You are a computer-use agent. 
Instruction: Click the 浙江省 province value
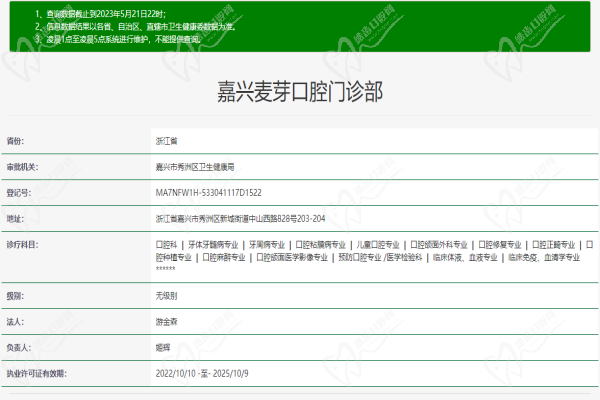[x=168, y=142]
